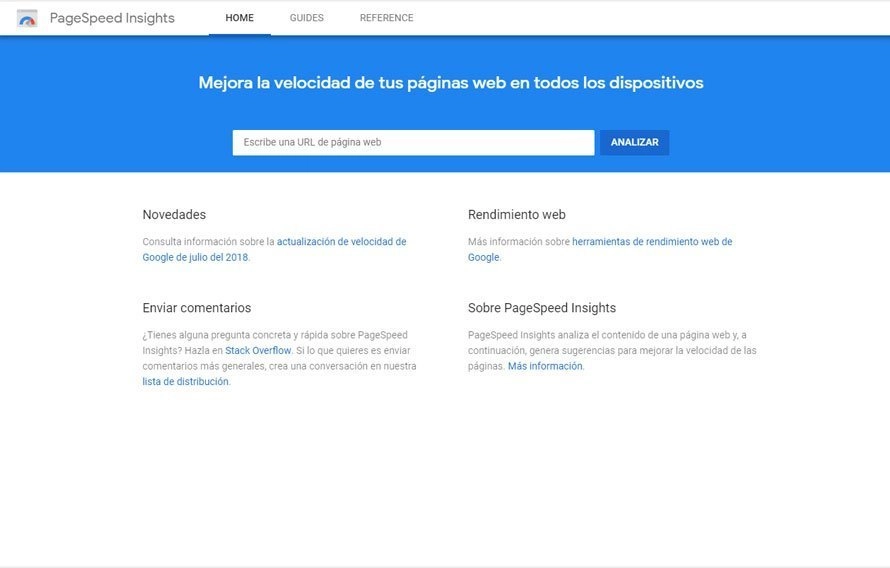The width and height of the screenshot is (890, 568).
Task: Select the Sobre PageSpeed Insights heading
Action: (x=542, y=308)
